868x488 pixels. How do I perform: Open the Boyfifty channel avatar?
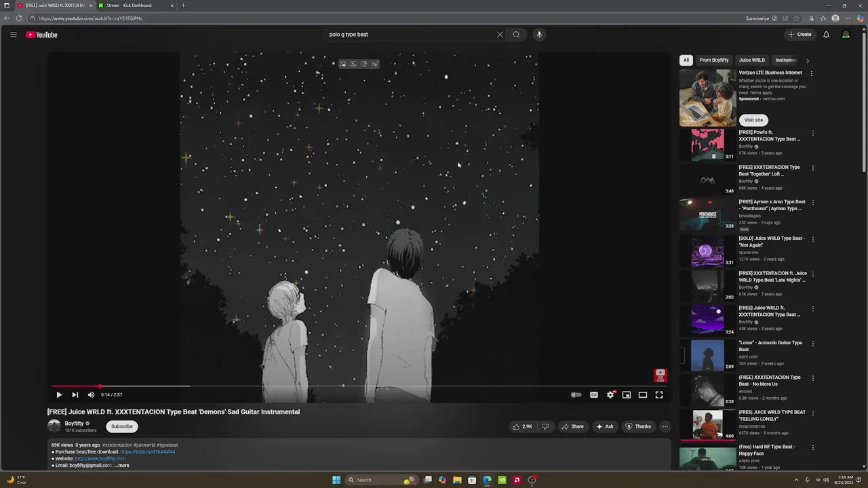(54, 426)
